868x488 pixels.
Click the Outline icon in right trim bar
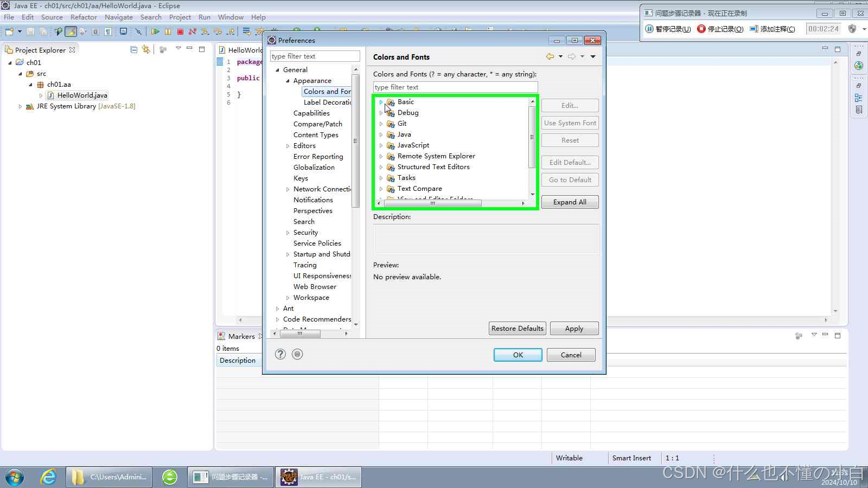pyautogui.click(x=858, y=98)
